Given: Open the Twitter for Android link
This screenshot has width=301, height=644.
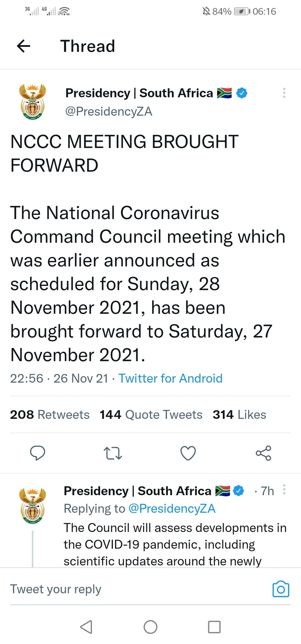Looking at the screenshot, I should coord(171,378).
